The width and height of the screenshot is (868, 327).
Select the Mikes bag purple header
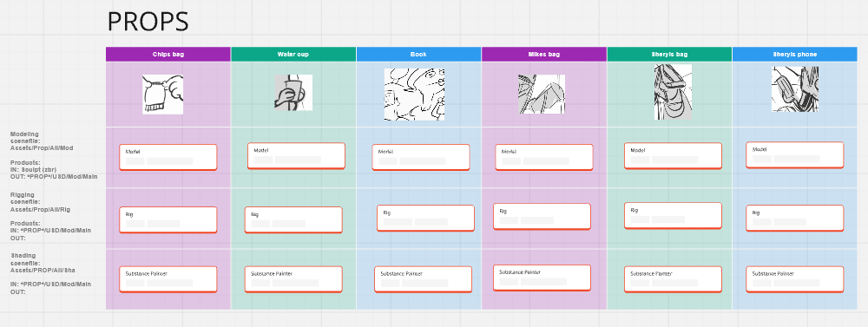[x=544, y=55]
